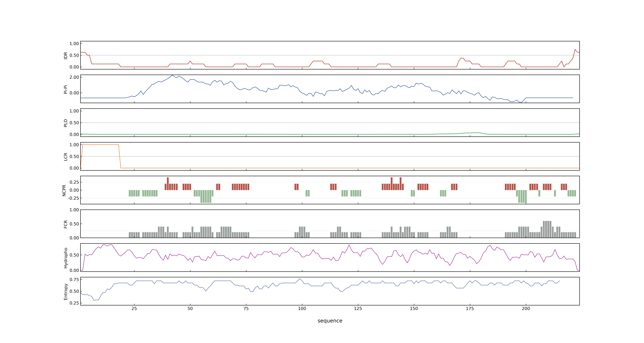Click the 1.00 tick of the FCR panel
The height and width of the screenshot is (343, 644).
coord(74,210)
